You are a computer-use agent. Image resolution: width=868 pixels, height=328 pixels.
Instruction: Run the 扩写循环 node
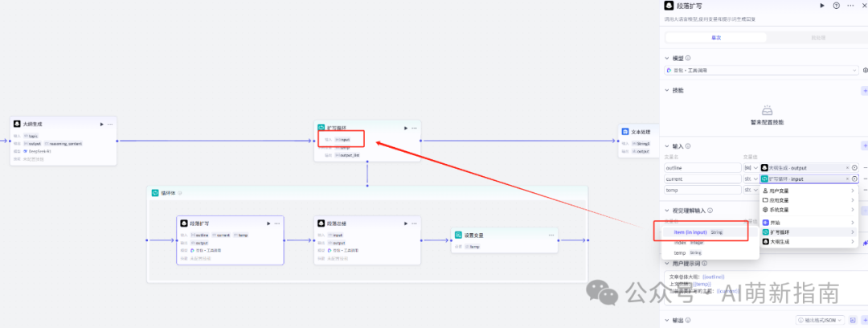tap(405, 128)
